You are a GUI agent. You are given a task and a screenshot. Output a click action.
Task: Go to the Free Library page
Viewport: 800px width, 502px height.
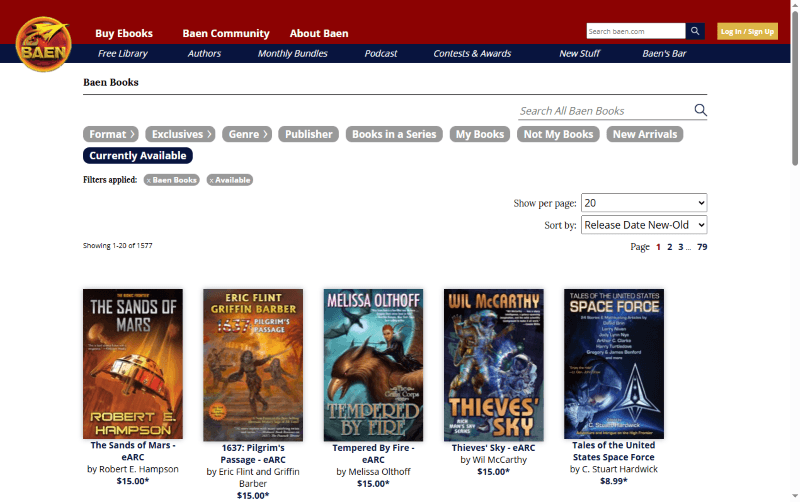point(122,53)
